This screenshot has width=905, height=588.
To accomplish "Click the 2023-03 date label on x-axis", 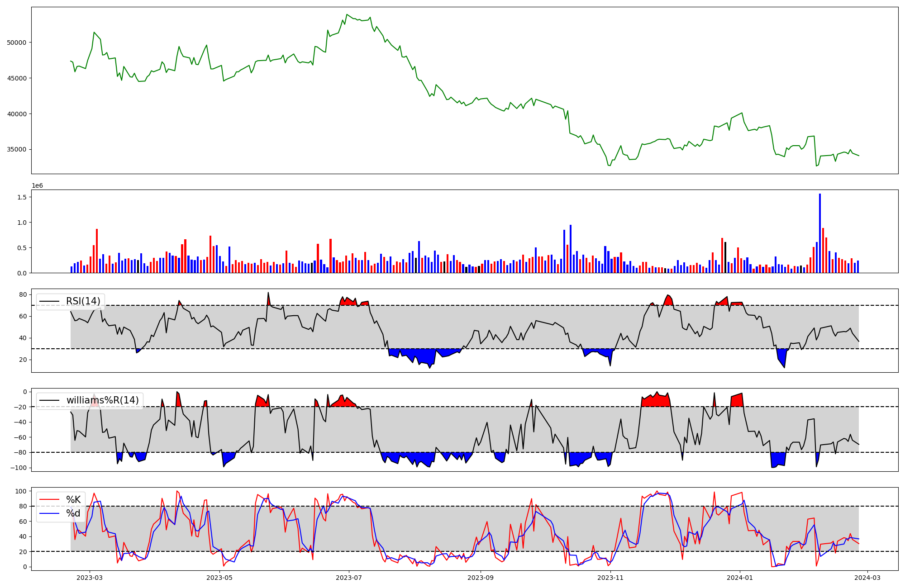I will point(90,578).
